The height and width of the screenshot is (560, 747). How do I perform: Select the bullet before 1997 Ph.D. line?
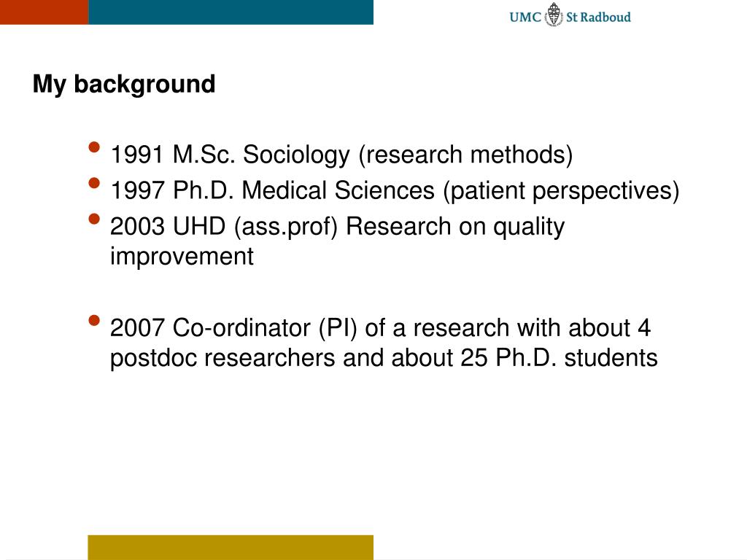pos(94,183)
